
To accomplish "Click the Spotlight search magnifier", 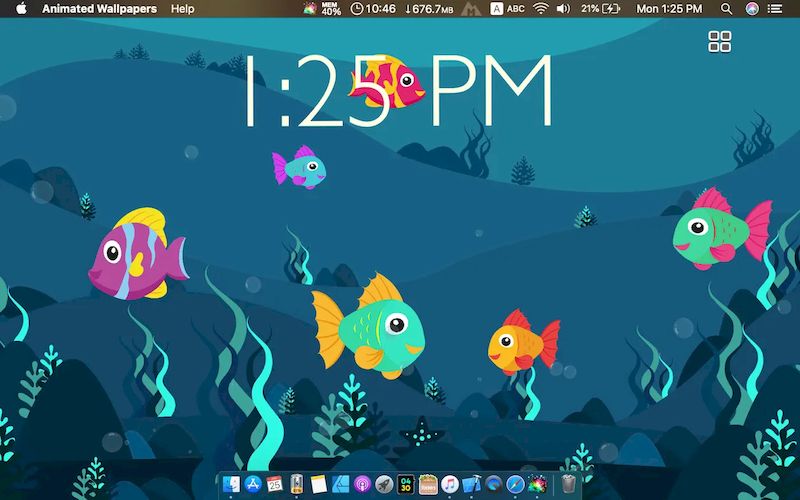I will tap(726, 8).
